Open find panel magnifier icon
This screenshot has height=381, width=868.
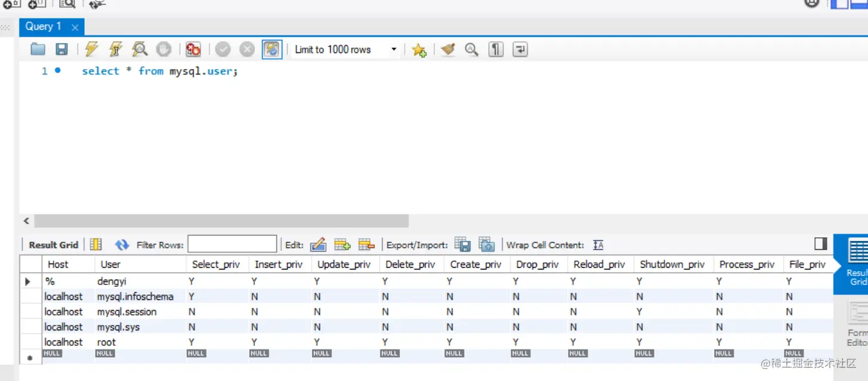(472, 49)
